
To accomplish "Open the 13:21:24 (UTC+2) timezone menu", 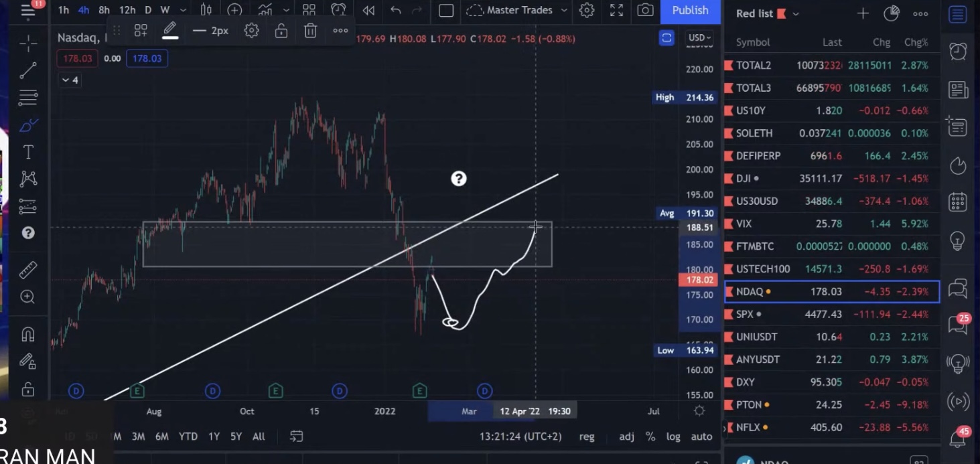I will point(520,437).
